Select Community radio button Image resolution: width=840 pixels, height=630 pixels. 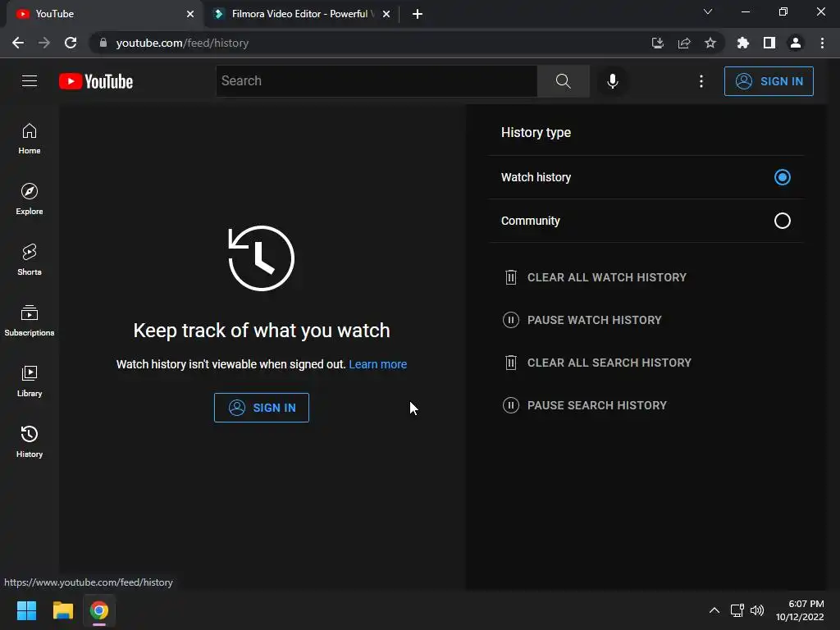tap(782, 220)
